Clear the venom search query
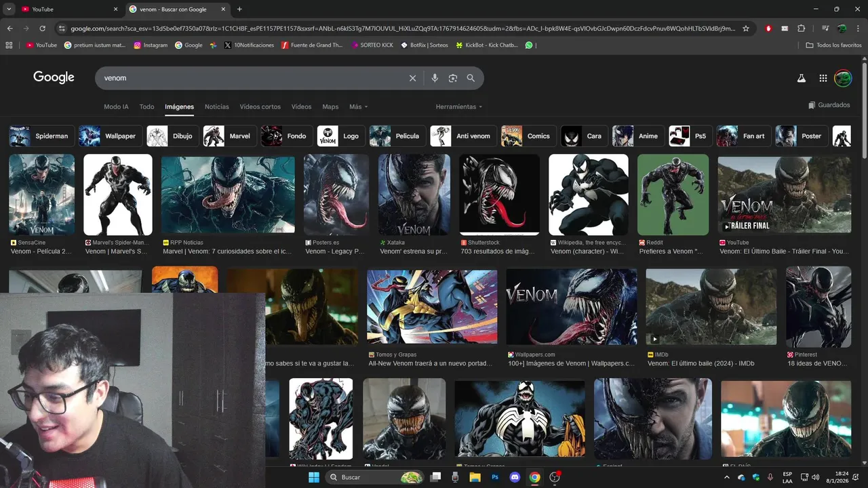The height and width of the screenshot is (488, 868). (412, 78)
